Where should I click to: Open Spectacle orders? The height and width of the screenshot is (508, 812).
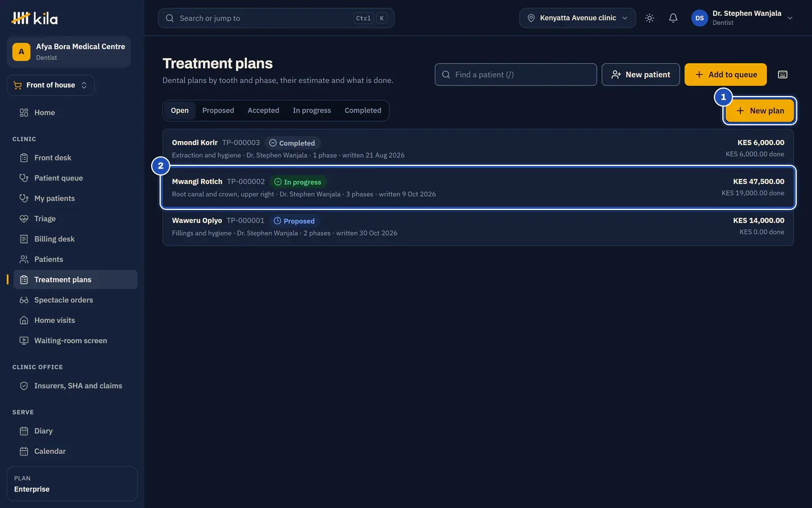pyautogui.click(x=76, y=300)
